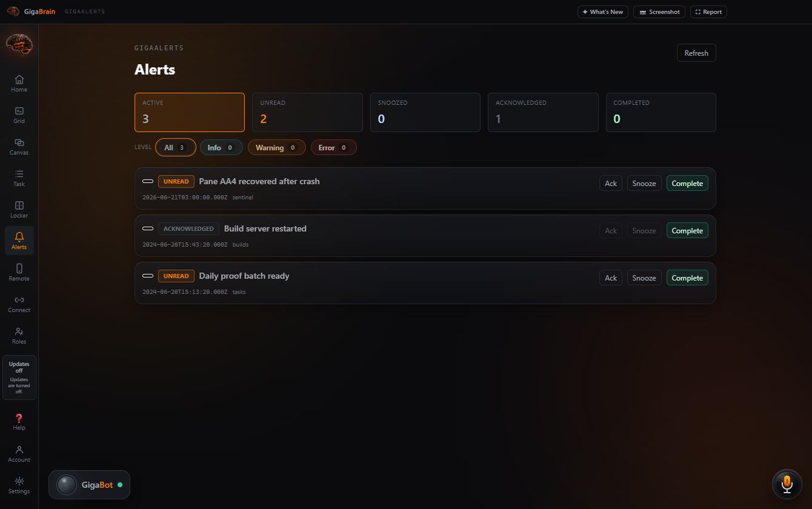
Task: Open the Connect link page
Action: pyautogui.click(x=19, y=304)
